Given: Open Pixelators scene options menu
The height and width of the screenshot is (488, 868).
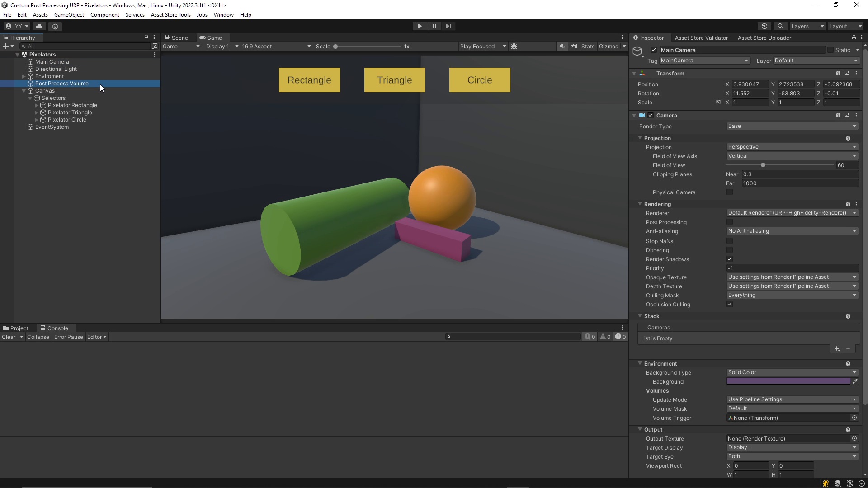Looking at the screenshot, I should tap(155, 55).
